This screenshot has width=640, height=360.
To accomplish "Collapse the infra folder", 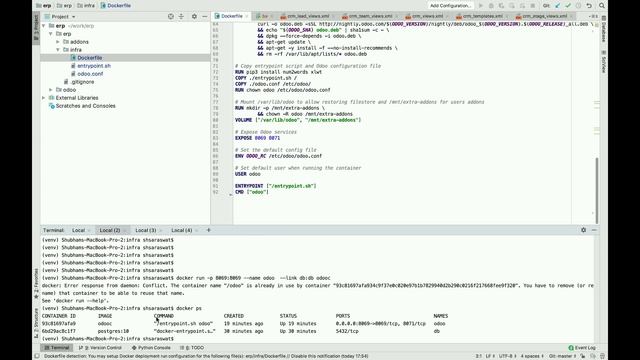I will click(58, 50).
